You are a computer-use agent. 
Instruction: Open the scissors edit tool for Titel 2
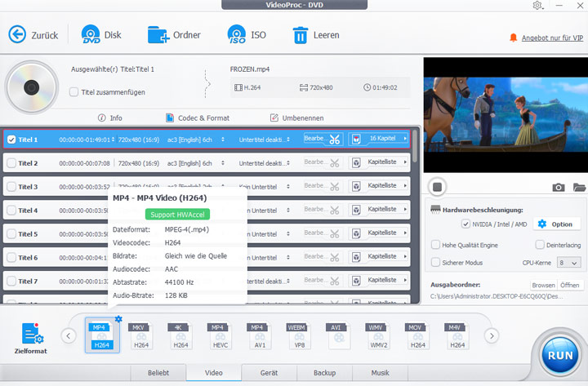point(335,163)
